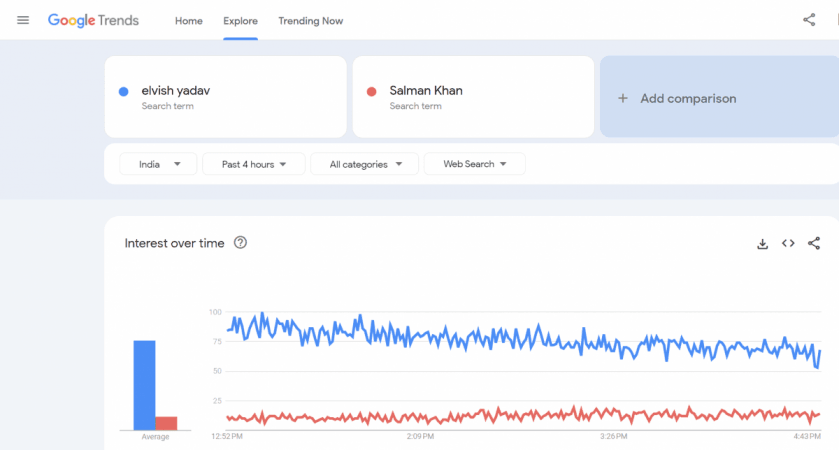The width and height of the screenshot is (839, 450).
Task: Click the 12:52 PM axis label
Action: coord(227,437)
